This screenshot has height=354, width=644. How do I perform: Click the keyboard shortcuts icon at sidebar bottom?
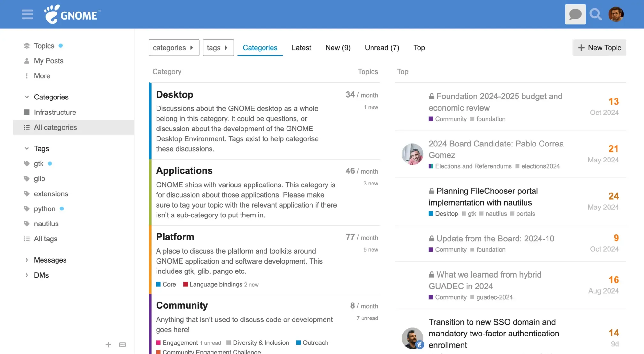coord(123,344)
